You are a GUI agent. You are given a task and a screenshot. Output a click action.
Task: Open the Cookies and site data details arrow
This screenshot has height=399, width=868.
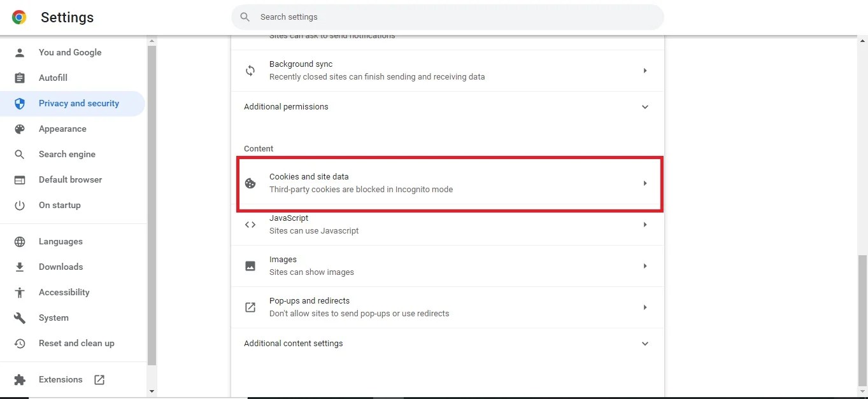pyautogui.click(x=644, y=183)
